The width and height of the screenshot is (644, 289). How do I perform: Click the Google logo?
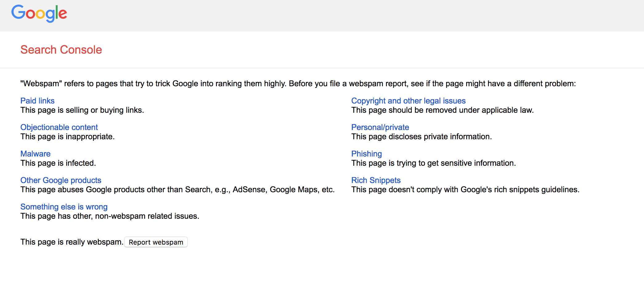click(39, 14)
